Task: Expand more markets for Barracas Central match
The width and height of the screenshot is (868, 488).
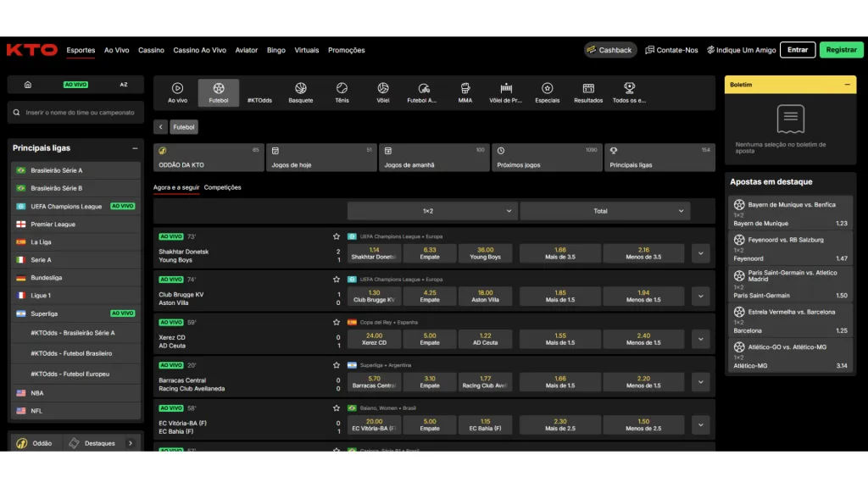Action: click(x=700, y=382)
